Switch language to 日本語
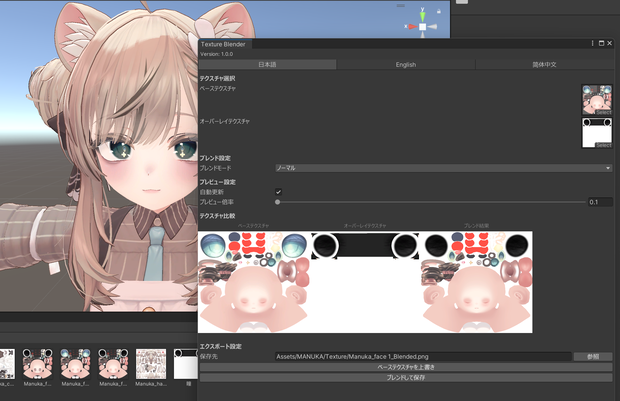 [267, 64]
